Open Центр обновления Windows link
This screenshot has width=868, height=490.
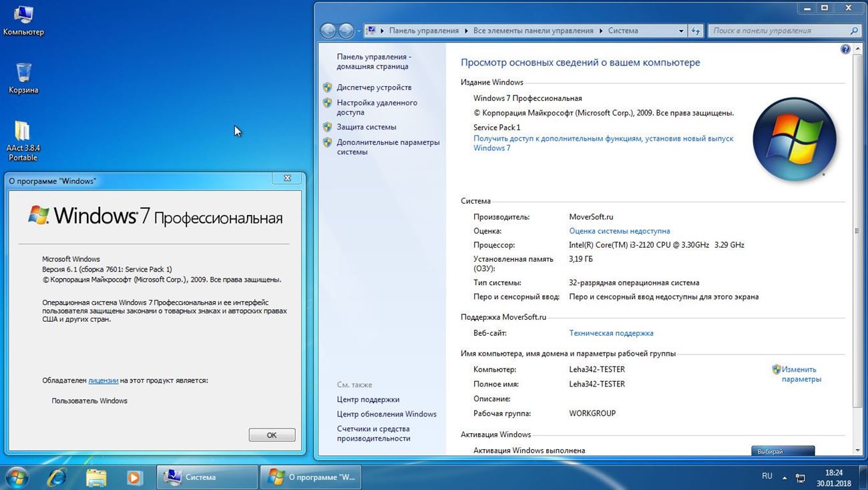click(x=387, y=414)
